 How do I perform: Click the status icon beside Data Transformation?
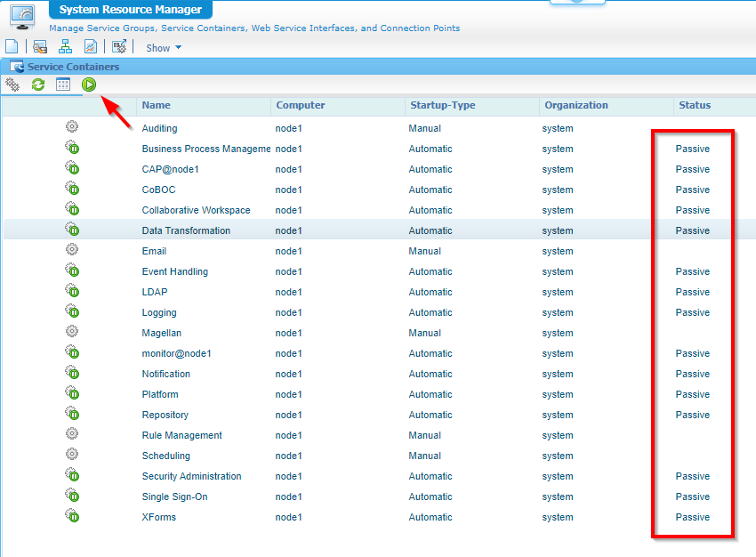(72, 230)
